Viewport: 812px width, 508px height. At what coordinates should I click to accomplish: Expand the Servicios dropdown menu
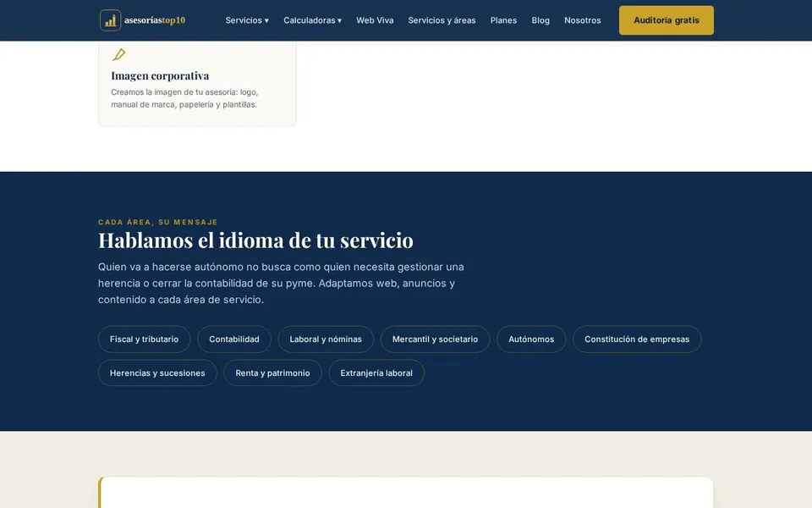[x=247, y=20]
